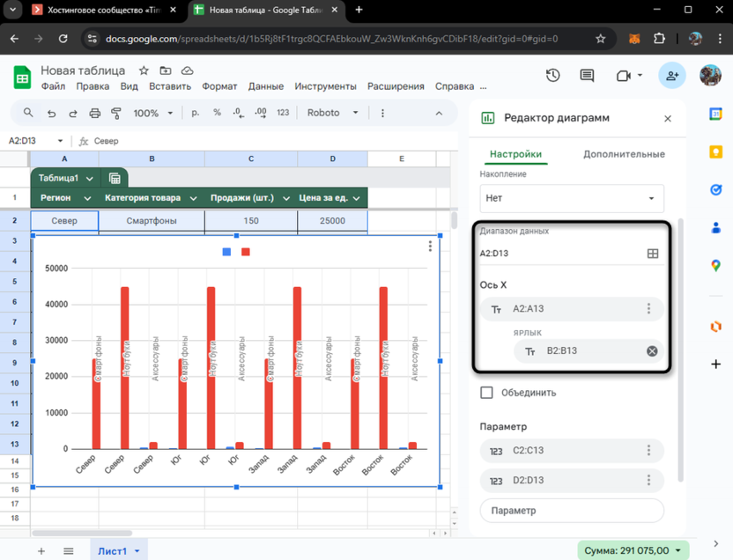Screen dimensions: 733x560
Task: Click select data range grid icon
Action: [x=653, y=254]
